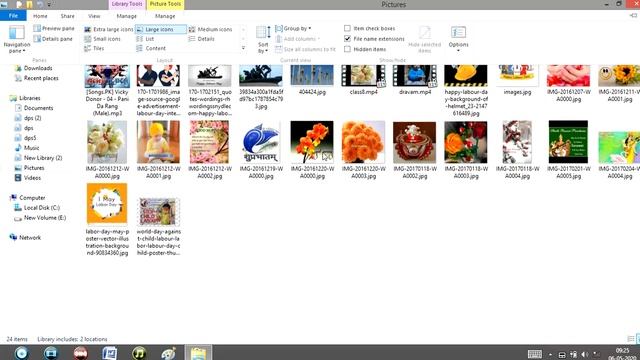Open Paint from the taskbar

pyautogui.click(x=168, y=353)
